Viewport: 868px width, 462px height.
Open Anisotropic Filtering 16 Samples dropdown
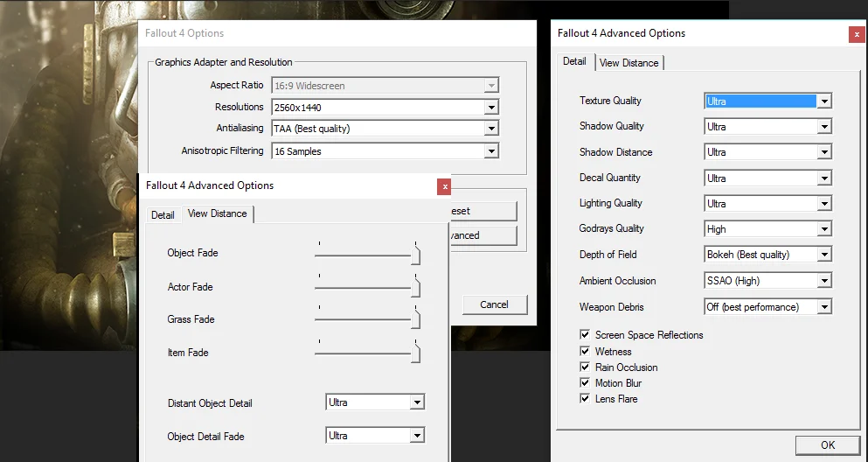(385, 150)
